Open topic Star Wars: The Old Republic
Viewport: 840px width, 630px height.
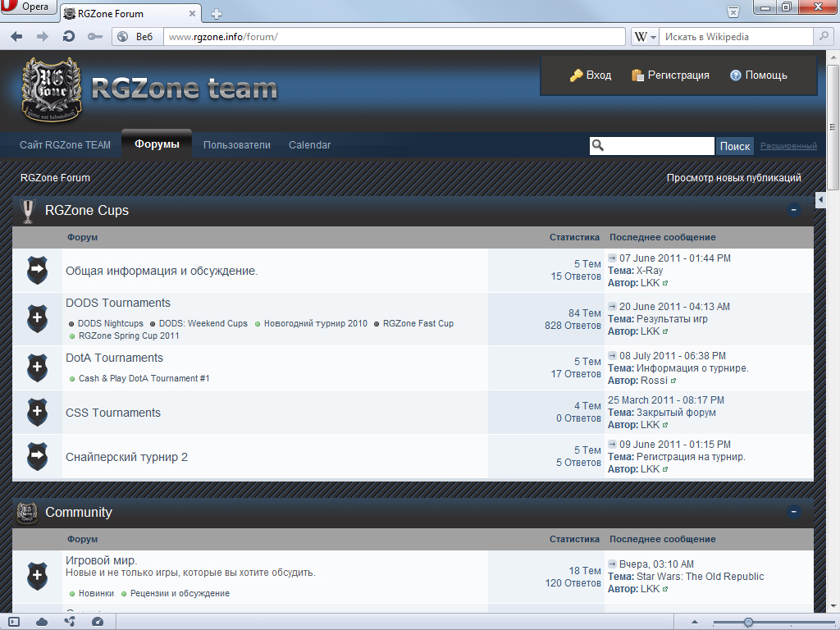701,577
